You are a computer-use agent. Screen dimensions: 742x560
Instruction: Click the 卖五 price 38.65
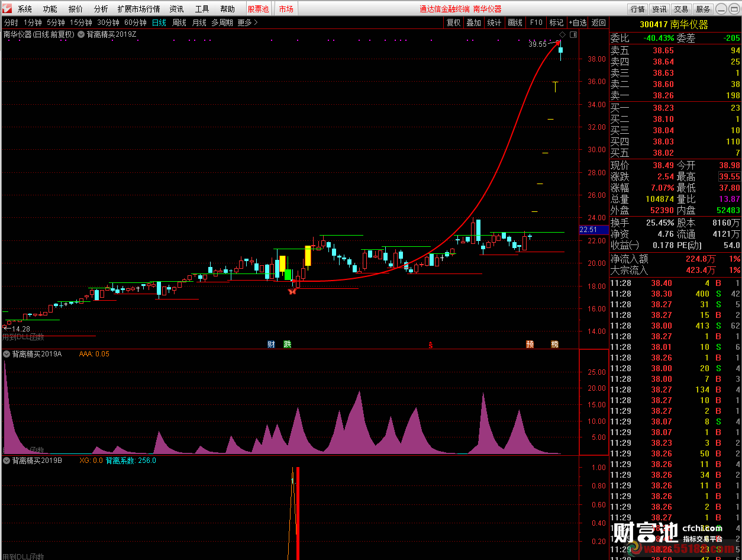pyautogui.click(x=663, y=50)
